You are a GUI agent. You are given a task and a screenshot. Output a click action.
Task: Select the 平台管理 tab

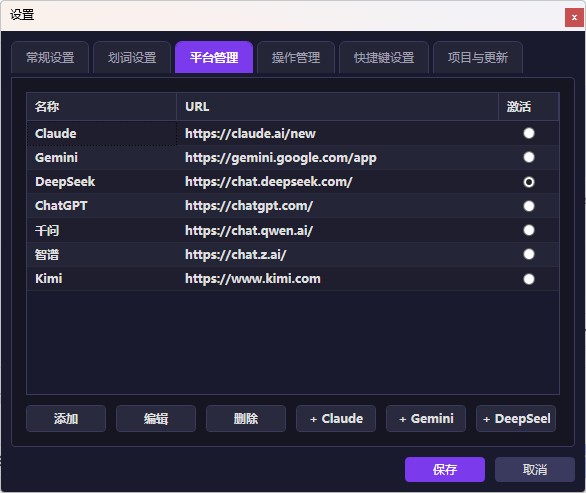(x=214, y=57)
